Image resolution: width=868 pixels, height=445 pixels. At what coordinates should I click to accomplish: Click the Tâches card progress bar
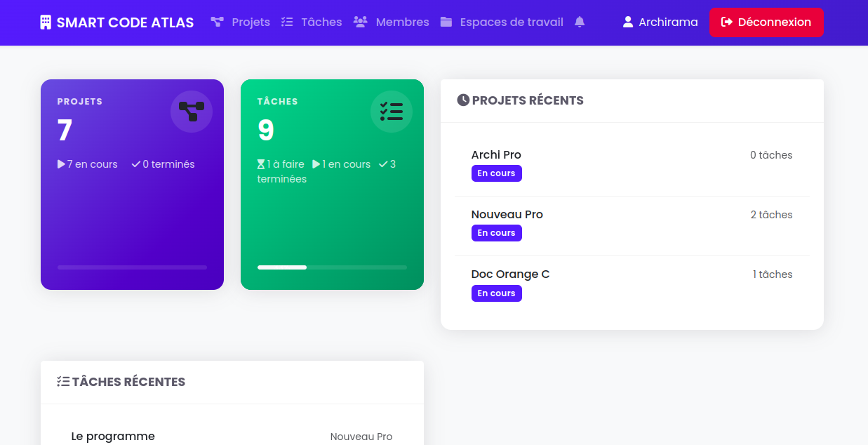(332, 267)
